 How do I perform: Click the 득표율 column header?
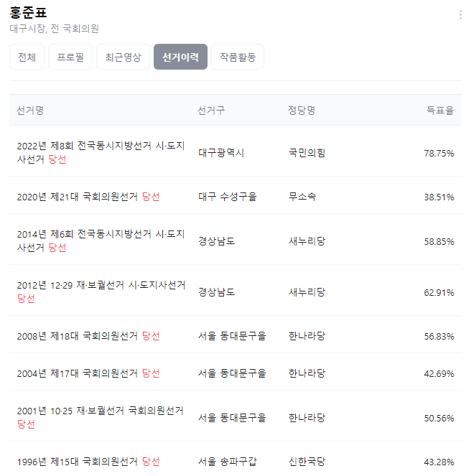click(x=440, y=111)
